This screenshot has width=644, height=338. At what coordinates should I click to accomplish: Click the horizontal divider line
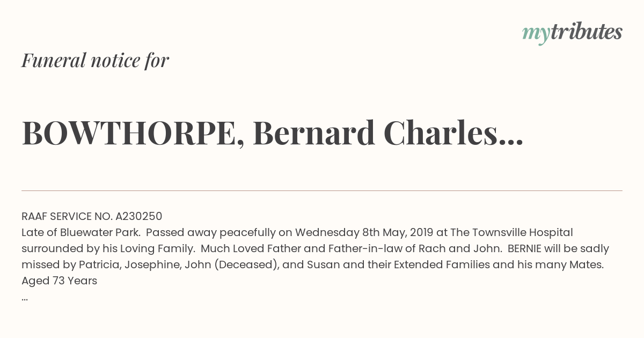coord(322,190)
